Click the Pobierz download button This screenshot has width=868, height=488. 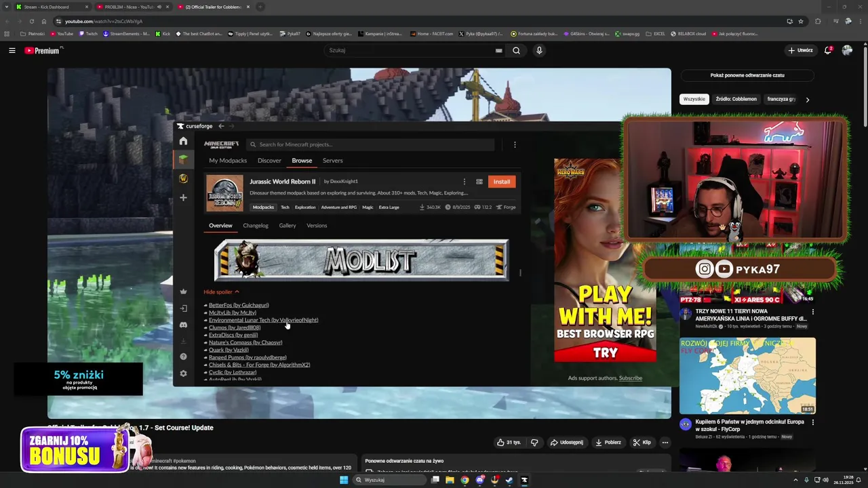[608, 443]
